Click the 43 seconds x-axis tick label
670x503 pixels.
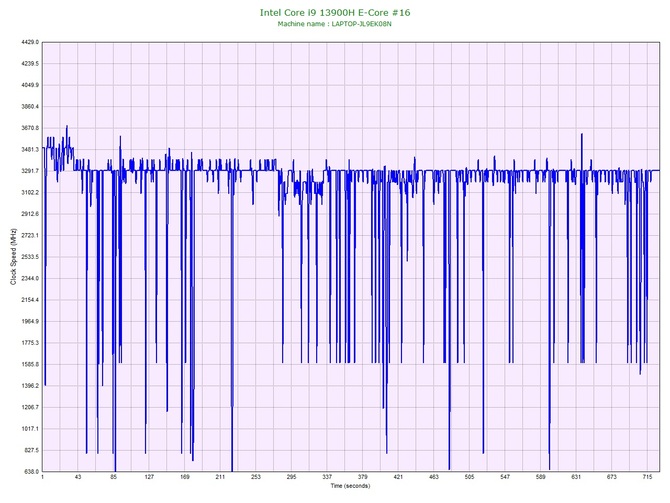[78, 477]
